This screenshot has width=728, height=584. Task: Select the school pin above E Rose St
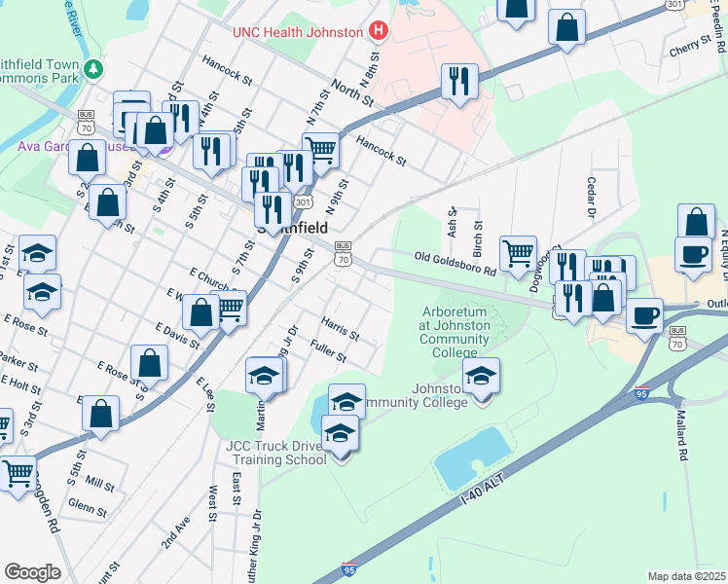42,293
